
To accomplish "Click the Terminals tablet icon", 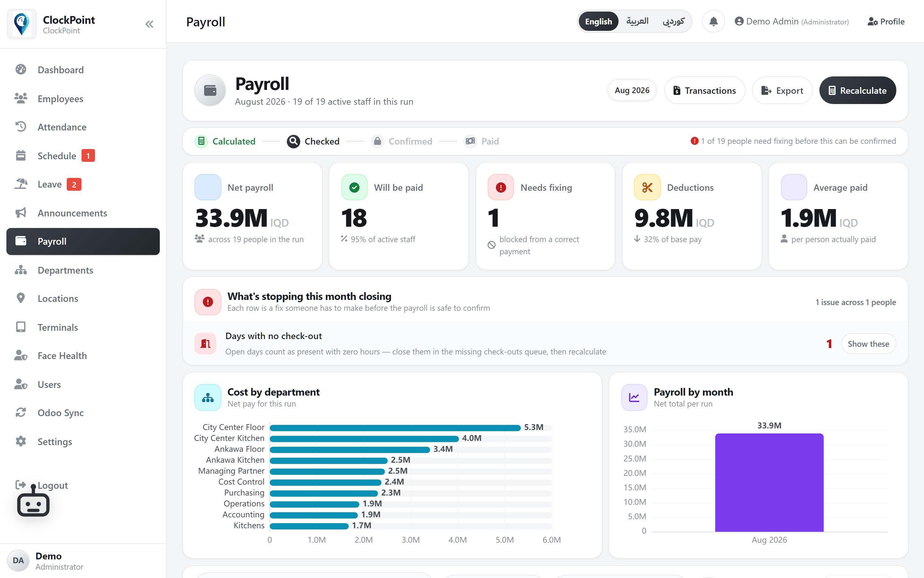I will click(21, 327).
